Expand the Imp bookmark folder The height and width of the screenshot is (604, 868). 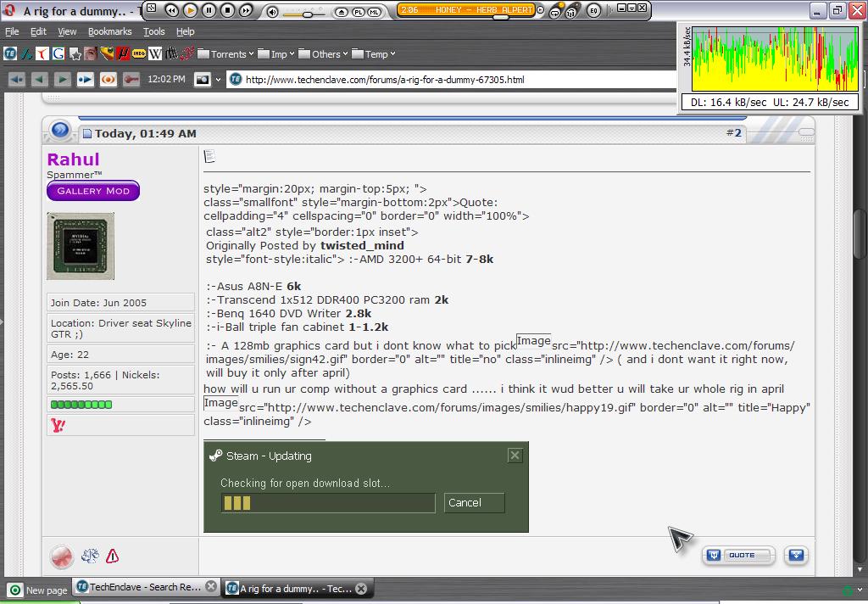pyautogui.click(x=275, y=53)
